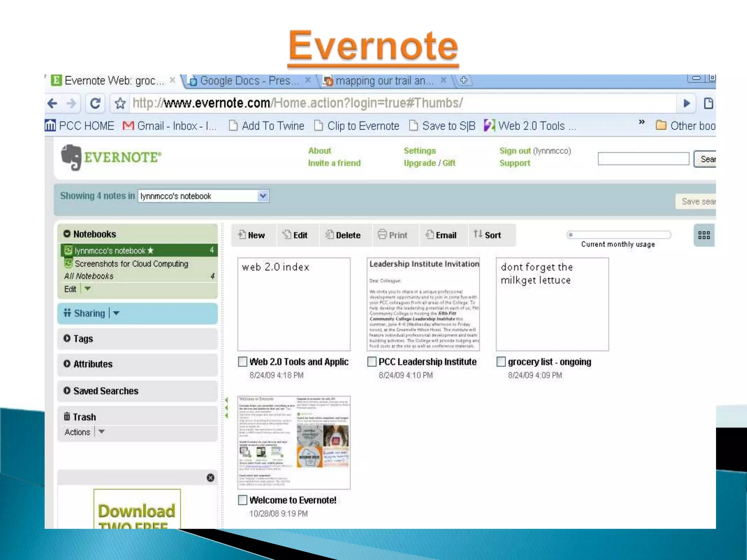Click the browser Back arrow
Image resolution: width=747 pixels, height=560 pixels.
pos(53,104)
